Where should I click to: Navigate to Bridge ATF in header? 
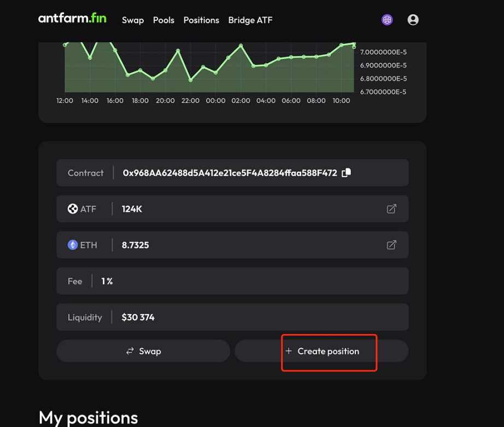(x=250, y=20)
